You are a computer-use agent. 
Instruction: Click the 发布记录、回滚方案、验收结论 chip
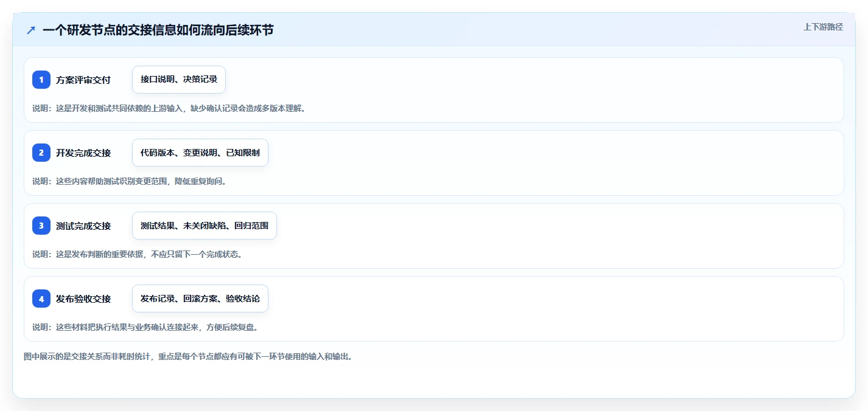200,299
